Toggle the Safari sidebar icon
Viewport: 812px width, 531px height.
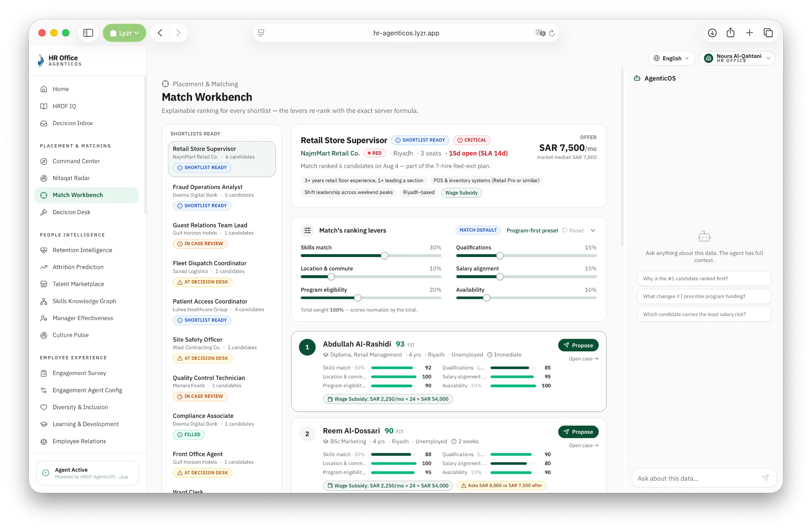click(88, 33)
